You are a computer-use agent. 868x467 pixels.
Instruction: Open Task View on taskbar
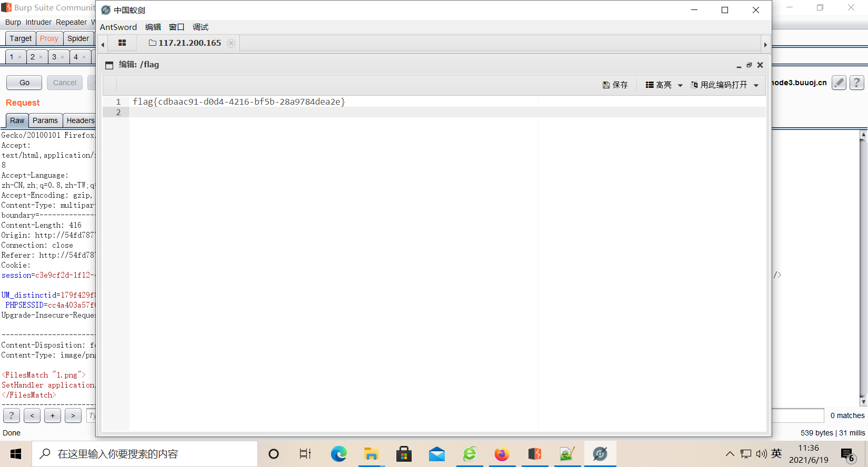coord(305,454)
